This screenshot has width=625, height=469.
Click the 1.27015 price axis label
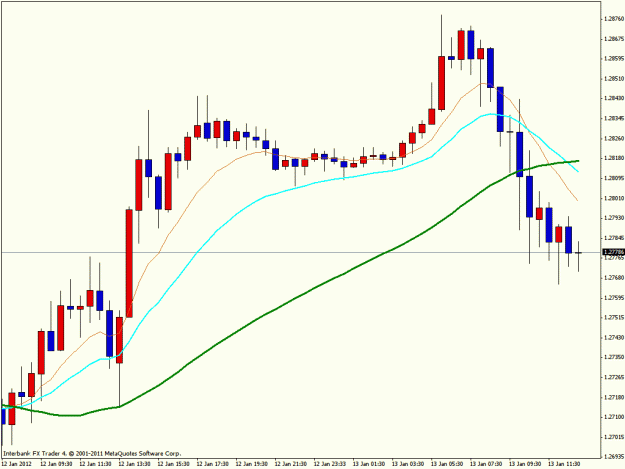pos(614,437)
